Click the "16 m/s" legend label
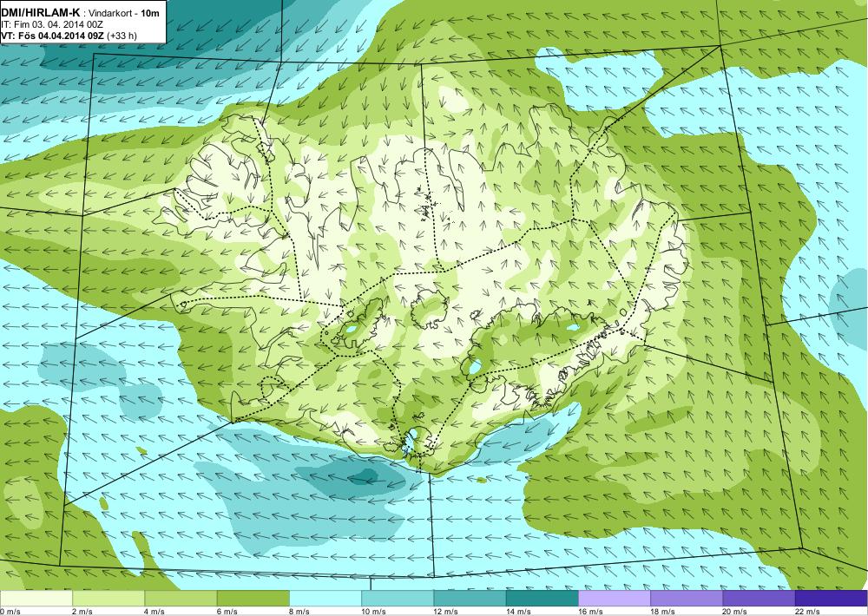This screenshot has height=616, width=868. coord(590,612)
